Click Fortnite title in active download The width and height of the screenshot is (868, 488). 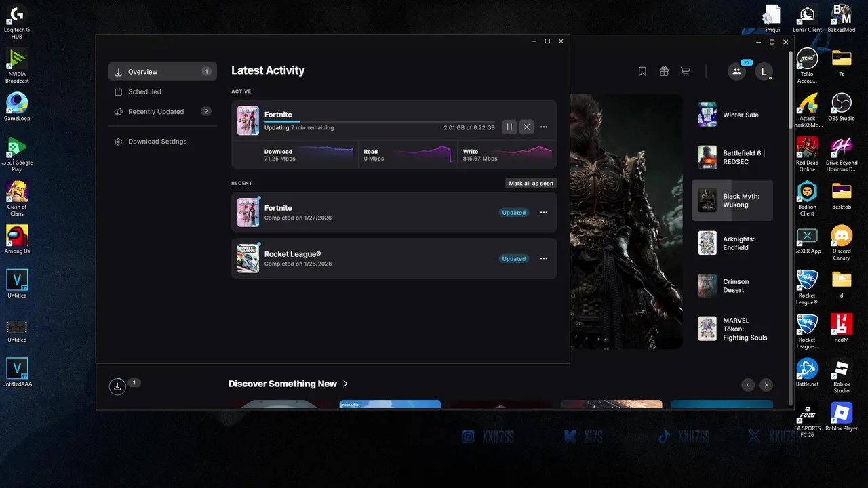[x=278, y=115]
